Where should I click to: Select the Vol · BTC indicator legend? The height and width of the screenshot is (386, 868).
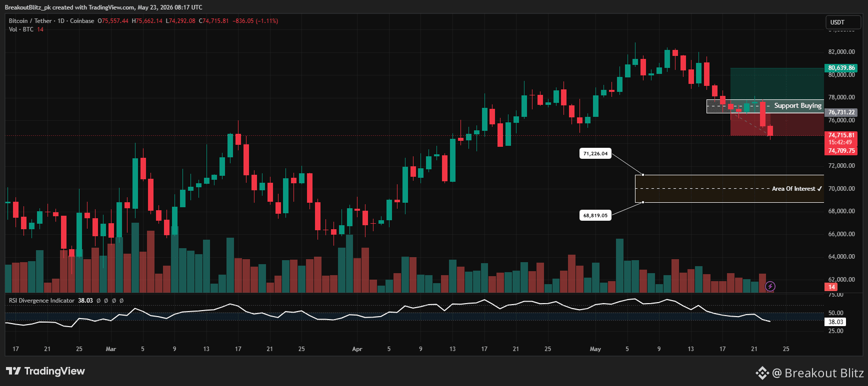[x=26, y=29]
